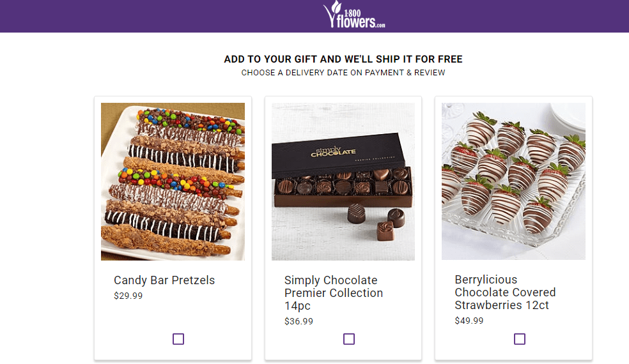Click the $36.99 price label
This screenshot has height=364, width=629.
pos(299,321)
